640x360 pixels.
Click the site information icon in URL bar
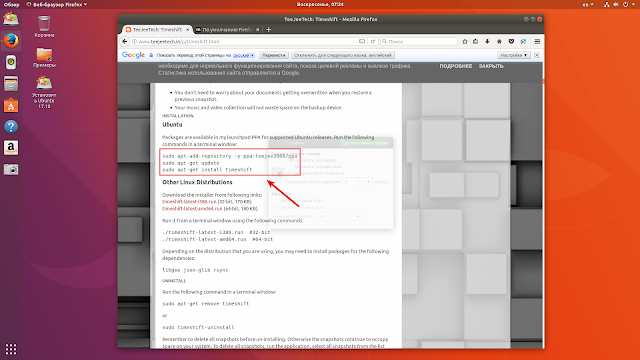[x=135, y=41]
